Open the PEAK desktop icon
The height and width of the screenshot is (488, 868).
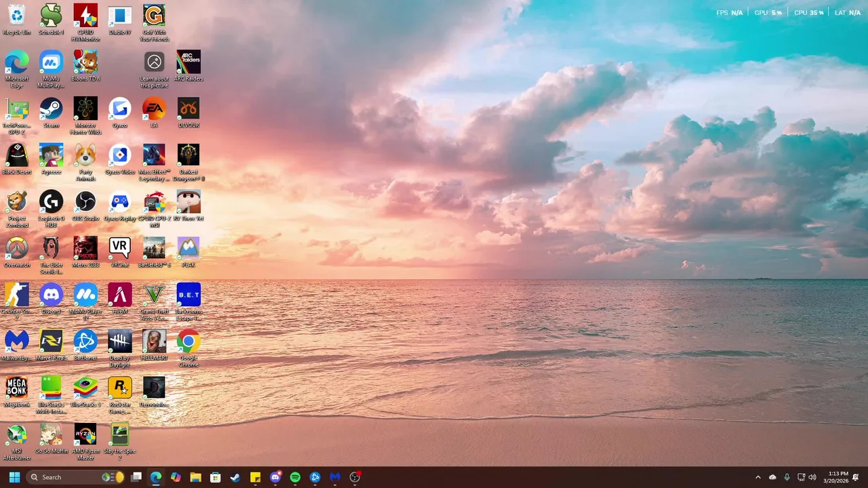pyautogui.click(x=189, y=253)
